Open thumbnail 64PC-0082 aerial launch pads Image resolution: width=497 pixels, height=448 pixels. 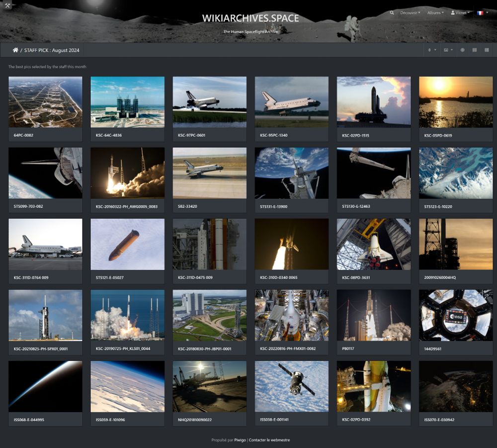tap(45, 102)
